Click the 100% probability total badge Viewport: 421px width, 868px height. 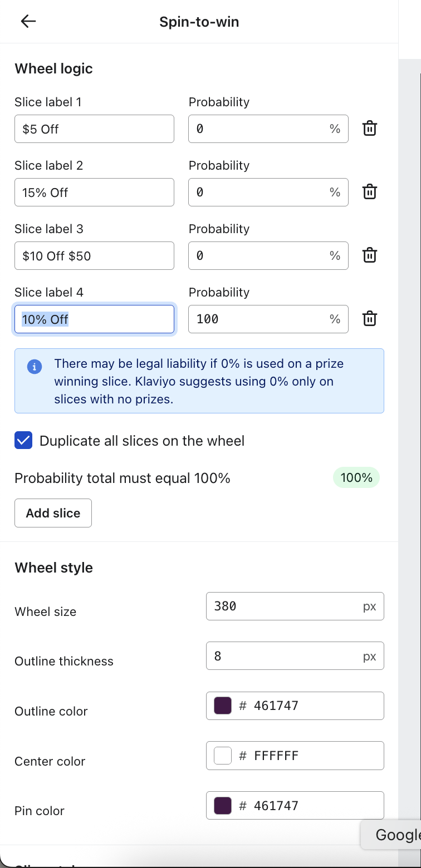pos(356,477)
